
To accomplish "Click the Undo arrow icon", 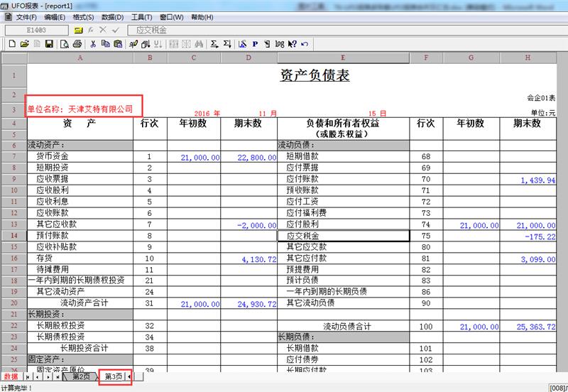I will pyautogui.click(x=305, y=44).
